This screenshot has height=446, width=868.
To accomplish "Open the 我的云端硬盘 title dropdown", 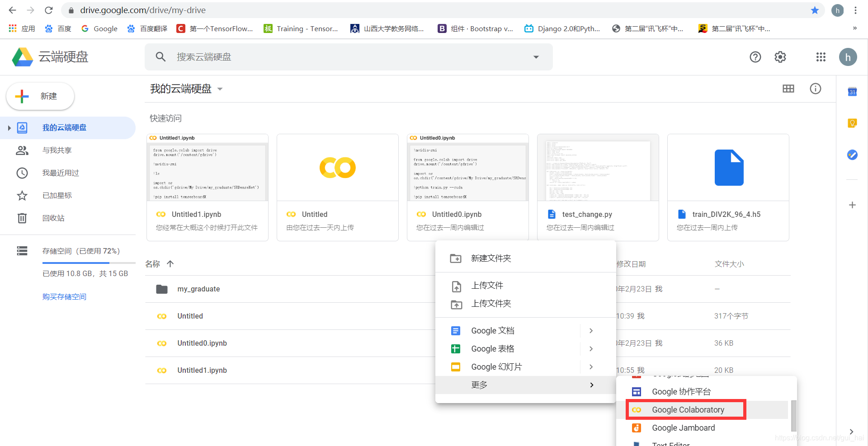I will point(220,89).
